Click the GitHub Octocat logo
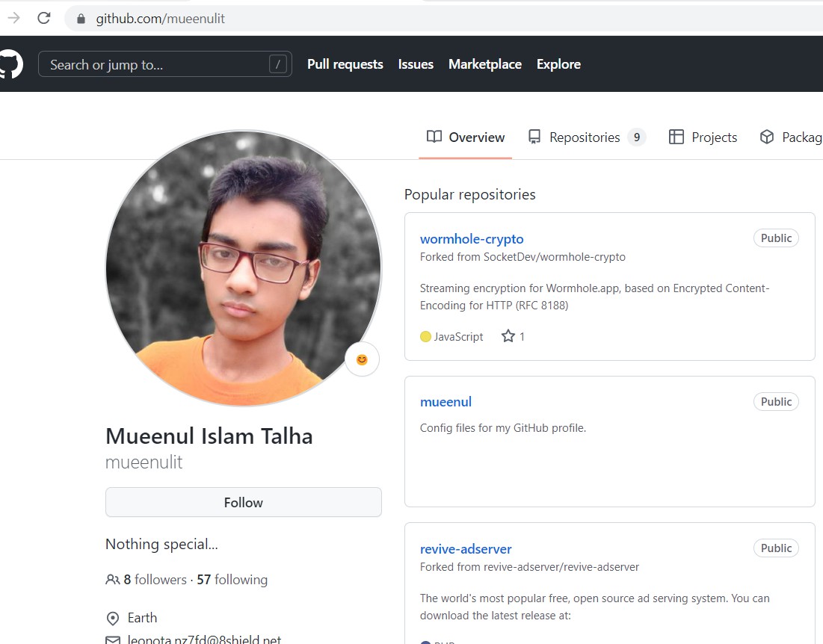Screen dimensions: 823x644 (10, 64)
